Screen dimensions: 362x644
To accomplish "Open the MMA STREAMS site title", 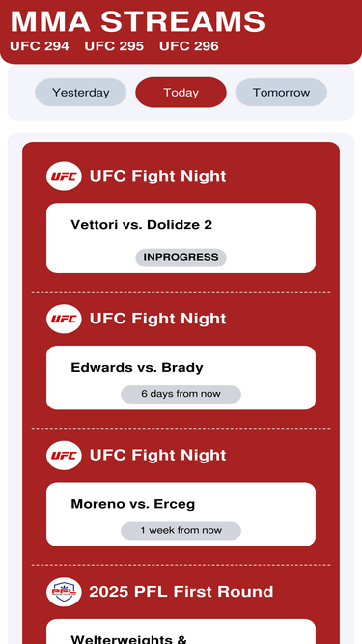I will tap(137, 21).
